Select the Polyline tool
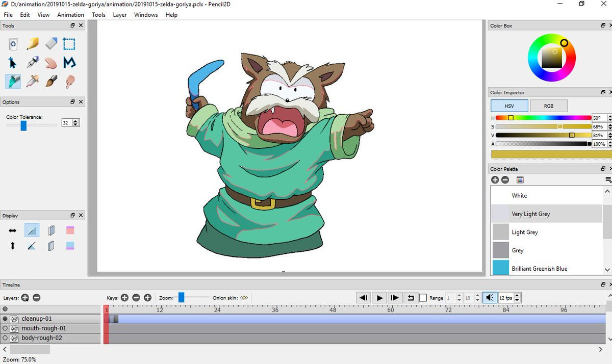 point(69,63)
